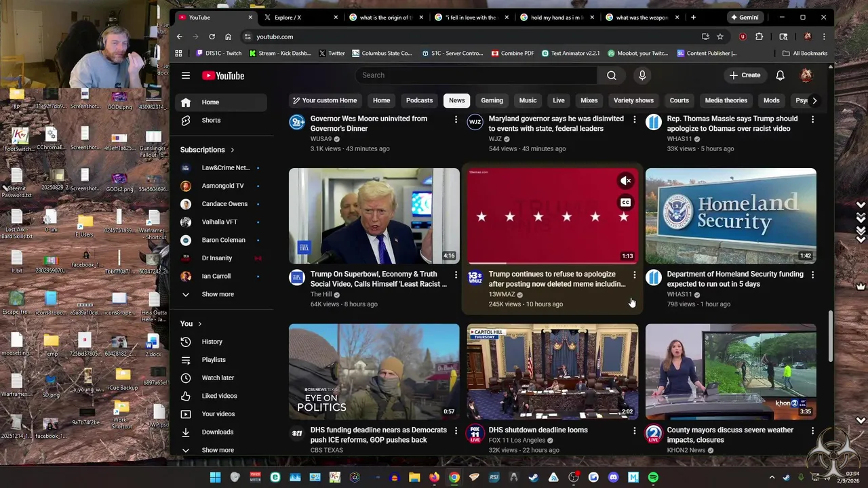The width and height of the screenshot is (868, 488).
Task: Switch to 'i fell in love' tab
Action: coord(471,17)
